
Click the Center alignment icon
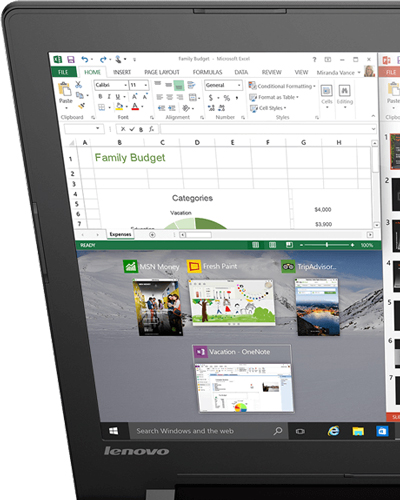(170, 97)
